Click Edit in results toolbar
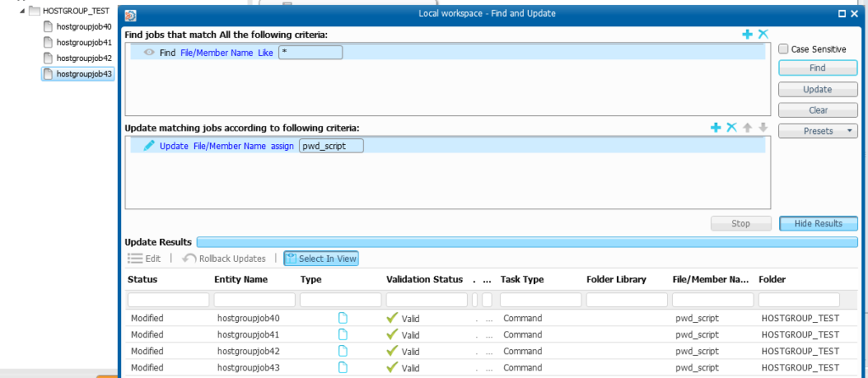The height and width of the screenshot is (378, 868). coord(144,258)
